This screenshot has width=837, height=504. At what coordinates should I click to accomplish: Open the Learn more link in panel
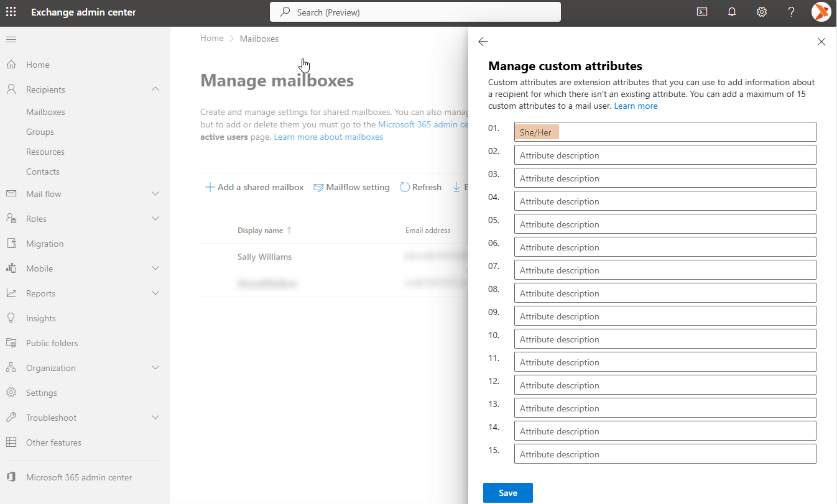tap(636, 106)
